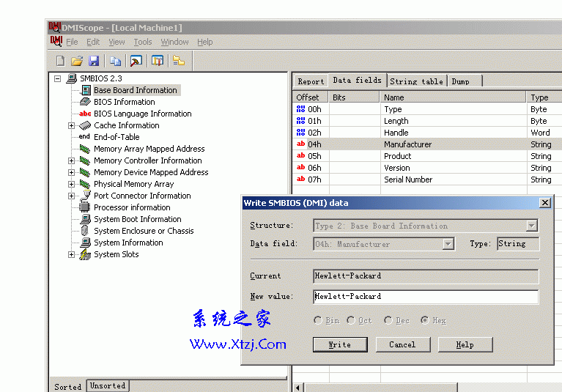This screenshot has width=562, height=392.
Task: Click the columns view toolbar icon
Action: (x=157, y=61)
